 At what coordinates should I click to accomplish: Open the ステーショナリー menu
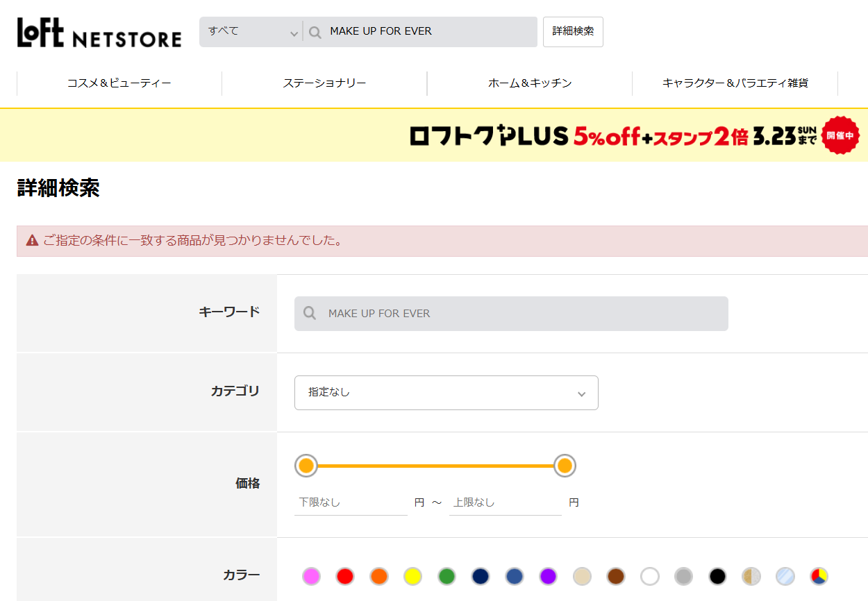[x=324, y=83]
